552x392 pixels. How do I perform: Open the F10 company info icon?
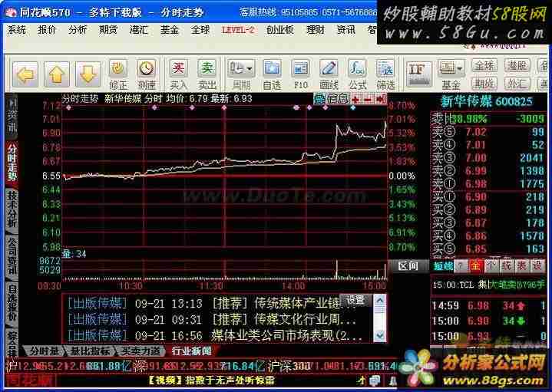pyautogui.click(x=300, y=74)
